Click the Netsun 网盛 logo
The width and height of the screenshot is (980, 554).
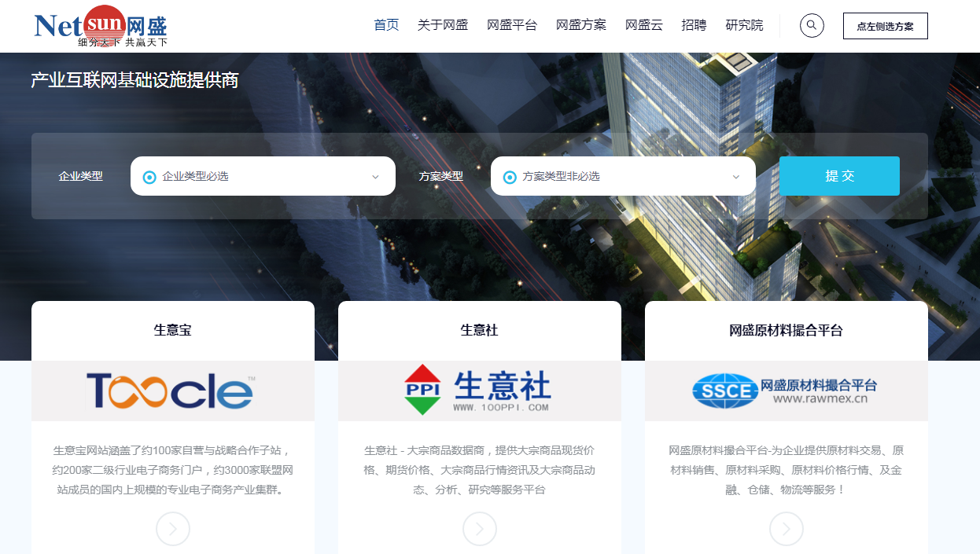[x=101, y=26]
